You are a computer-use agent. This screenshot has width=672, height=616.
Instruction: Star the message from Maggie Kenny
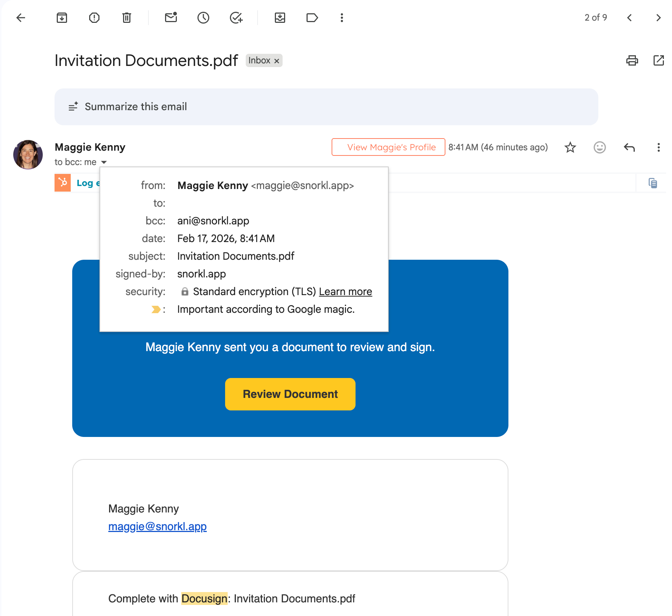570,147
